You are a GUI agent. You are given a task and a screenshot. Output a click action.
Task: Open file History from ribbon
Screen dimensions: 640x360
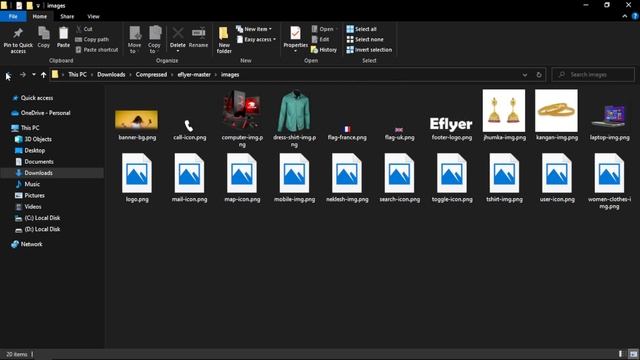pos(324,50)
